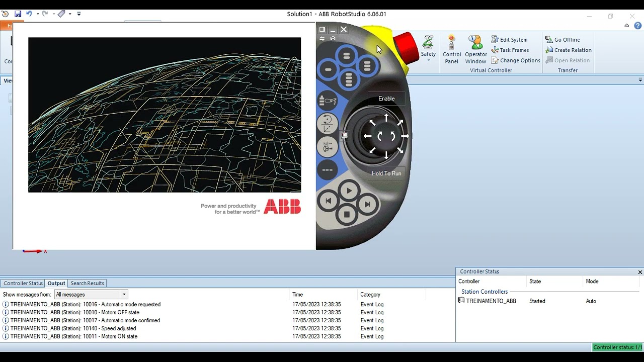644x362 pixels.
Task: Click the joystick down-right diagonal arrow
Action: coord(400,150)
